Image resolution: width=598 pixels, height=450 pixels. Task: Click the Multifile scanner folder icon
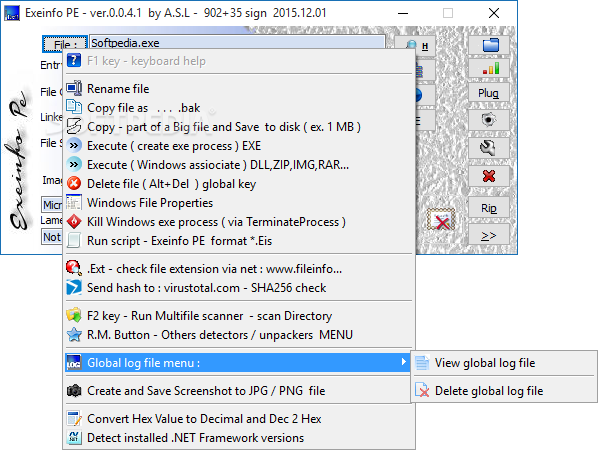pyautogui.click(x=74, y=315)
